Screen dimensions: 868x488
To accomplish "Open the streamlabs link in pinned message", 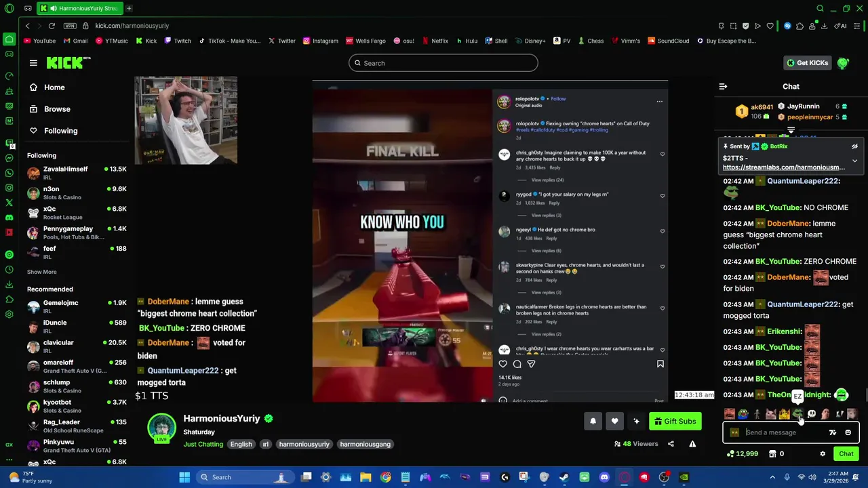I will pyautogui.click(x=784, y=167).
